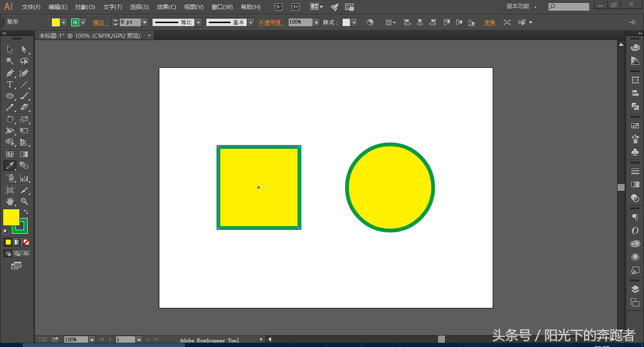Enable Draw Behind mode
The image size is (644, 347).
pyautogui.click(x=17, y=254)
